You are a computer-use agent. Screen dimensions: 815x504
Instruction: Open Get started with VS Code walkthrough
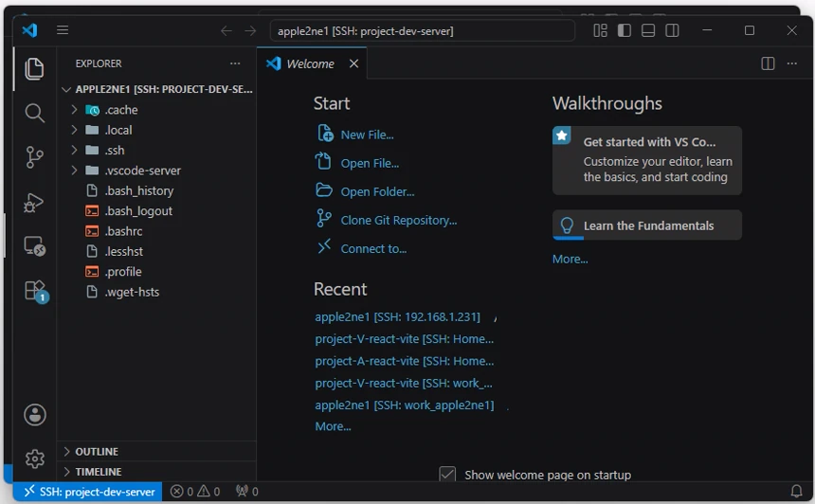tap(647, 160)
